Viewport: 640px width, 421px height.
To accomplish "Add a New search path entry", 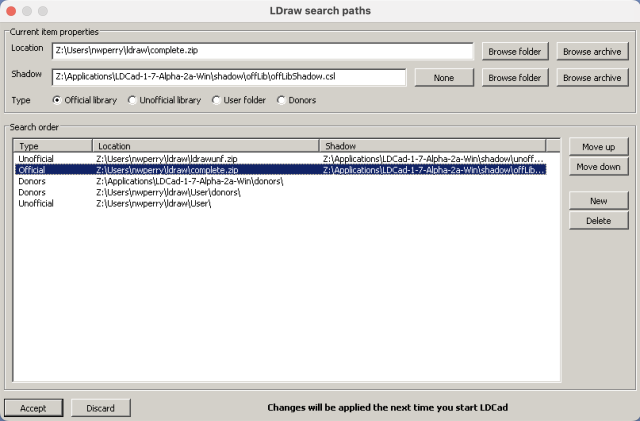I will tap(597, 201).
